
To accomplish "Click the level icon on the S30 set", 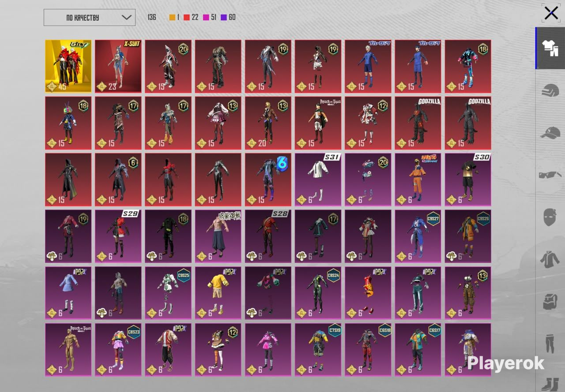I will (x=451, y=200).
